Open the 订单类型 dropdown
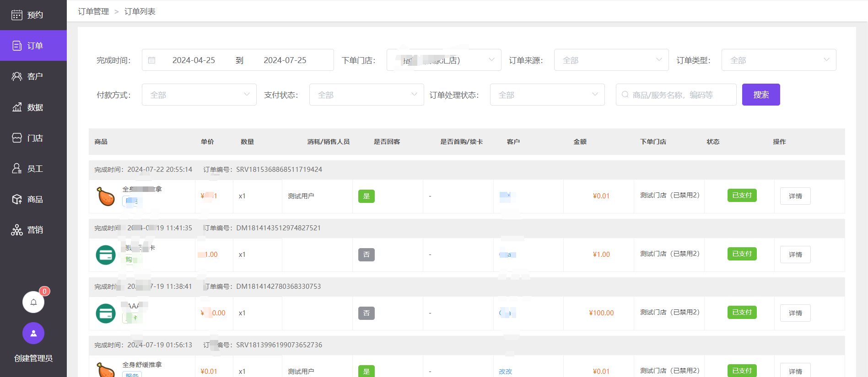 pos(778,60)
